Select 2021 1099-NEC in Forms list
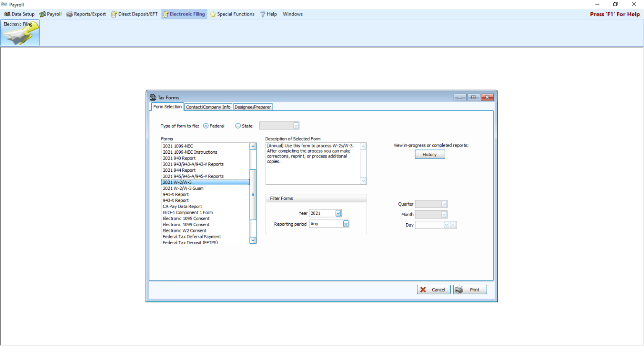This screenshot has width=644, height=346. 178,146
